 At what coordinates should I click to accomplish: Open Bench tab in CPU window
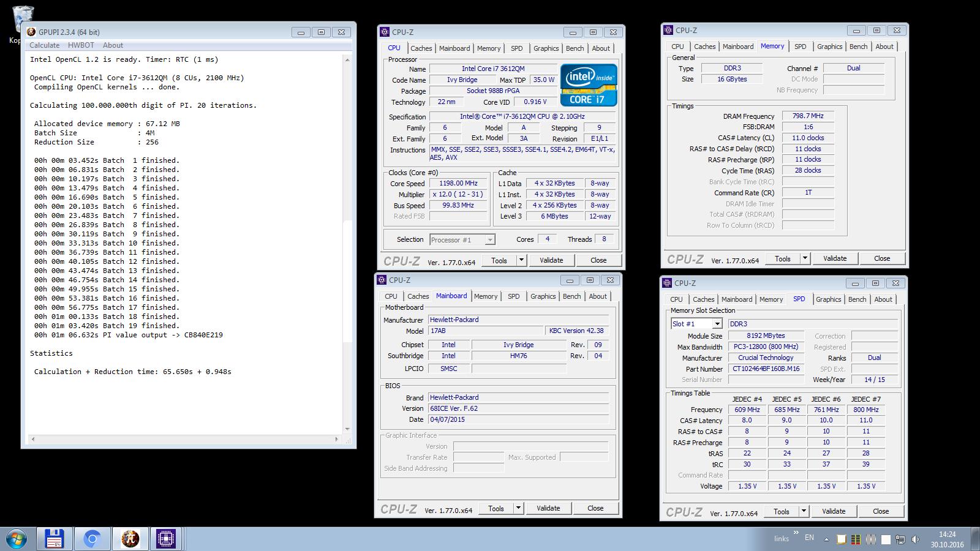(x=575, y=48)
